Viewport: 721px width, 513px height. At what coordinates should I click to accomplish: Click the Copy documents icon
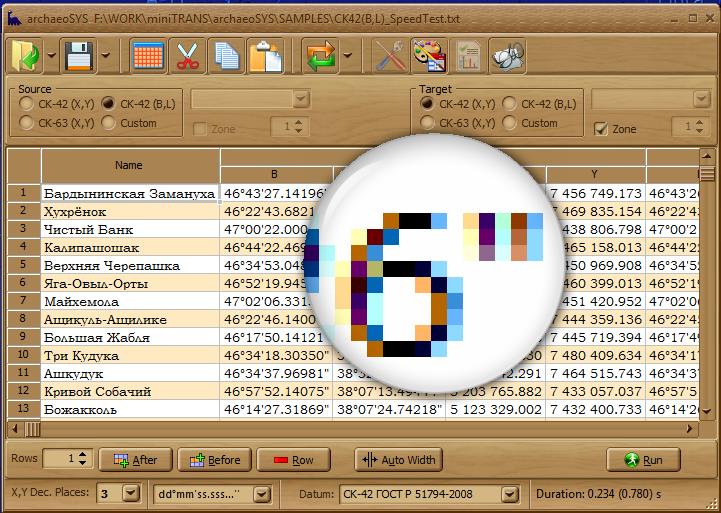pos(227,55)
